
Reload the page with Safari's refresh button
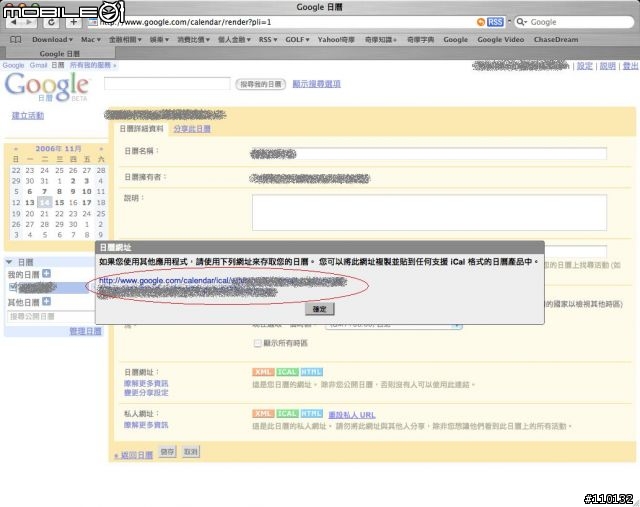(x=51, y=22)
